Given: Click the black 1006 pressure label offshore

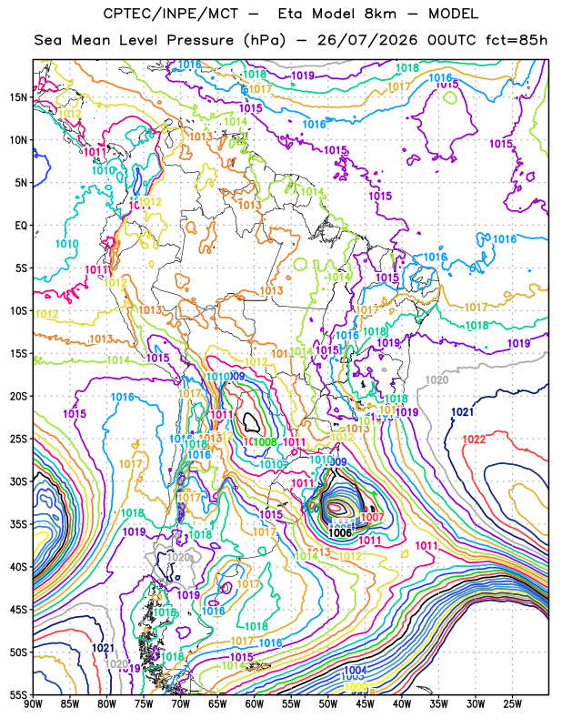Looking at the screenshot, I should (340, 532).
